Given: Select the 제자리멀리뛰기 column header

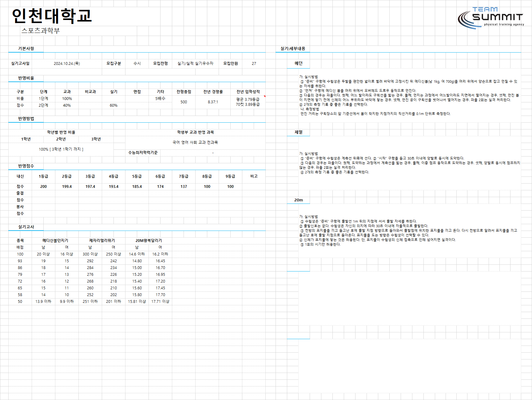Looking at the screenshot, I should 102,240.
